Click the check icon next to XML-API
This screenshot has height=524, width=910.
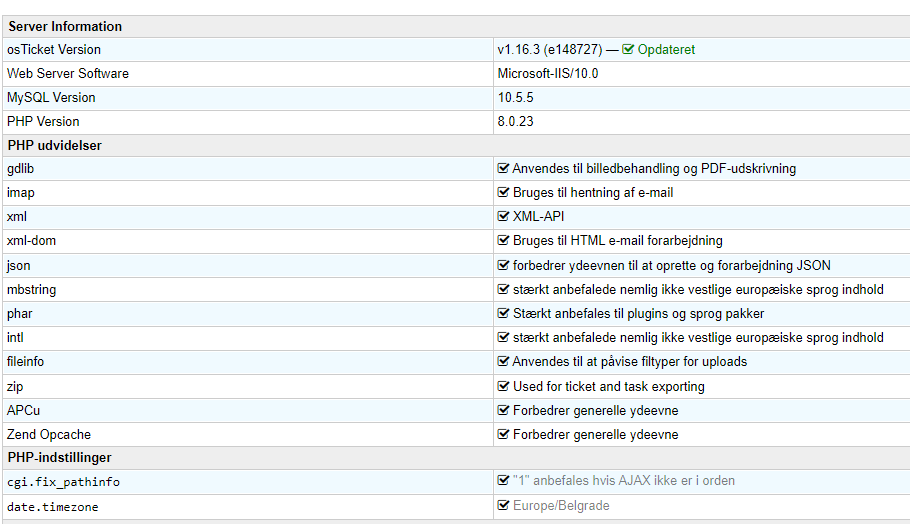point(504,217)
